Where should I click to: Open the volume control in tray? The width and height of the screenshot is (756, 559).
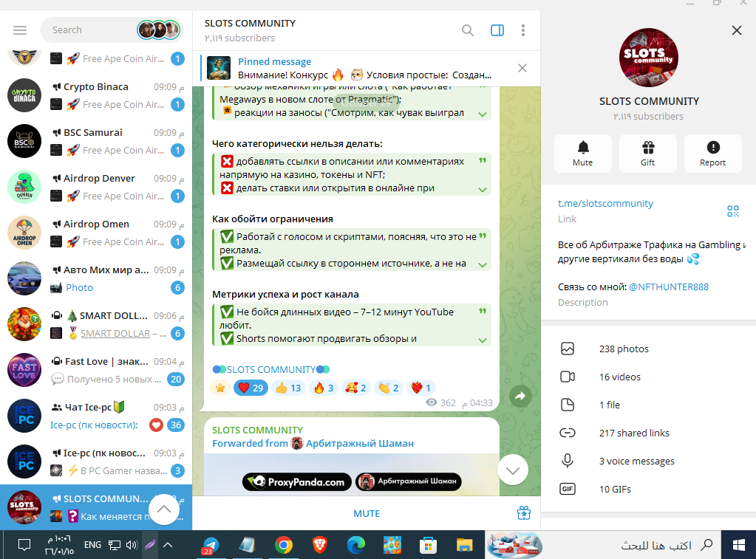coord(131,545)
